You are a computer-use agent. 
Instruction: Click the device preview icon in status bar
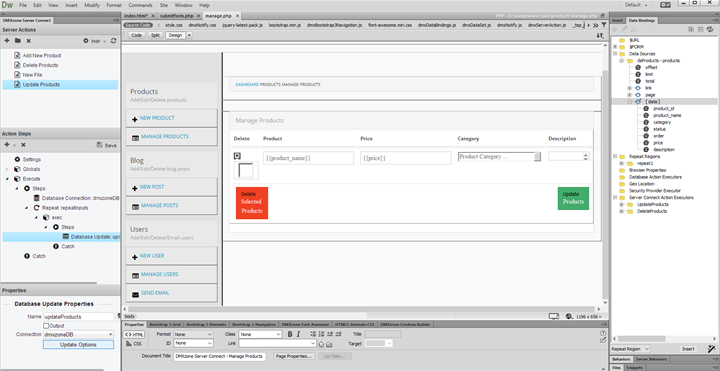[x=554, y=316]
